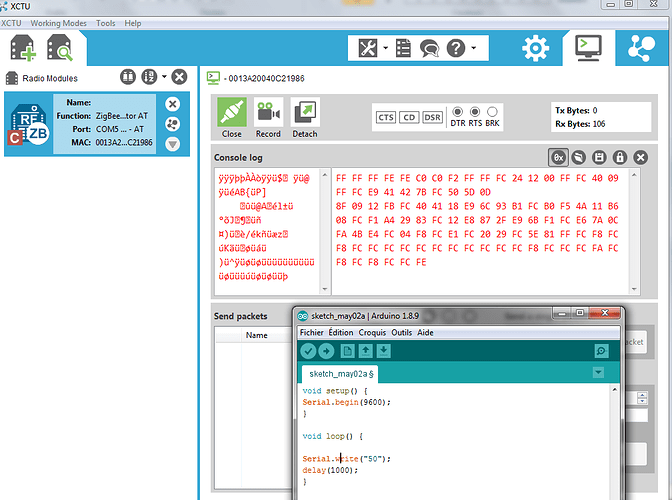The image size is (672, 500).
Task: Start recording the console session
Action: 268,118
